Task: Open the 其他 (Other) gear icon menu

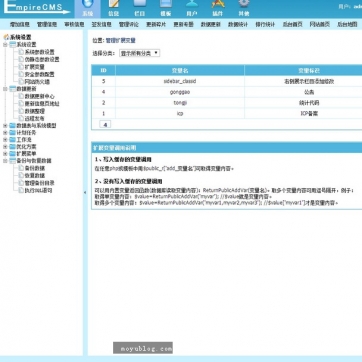Action: tap(244, 8)
